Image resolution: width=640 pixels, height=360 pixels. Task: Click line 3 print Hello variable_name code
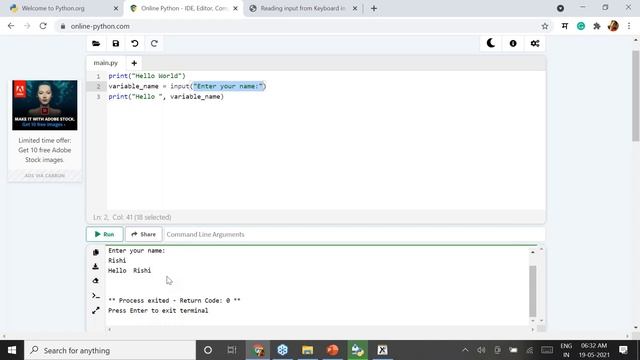click(x=166, y=97)
